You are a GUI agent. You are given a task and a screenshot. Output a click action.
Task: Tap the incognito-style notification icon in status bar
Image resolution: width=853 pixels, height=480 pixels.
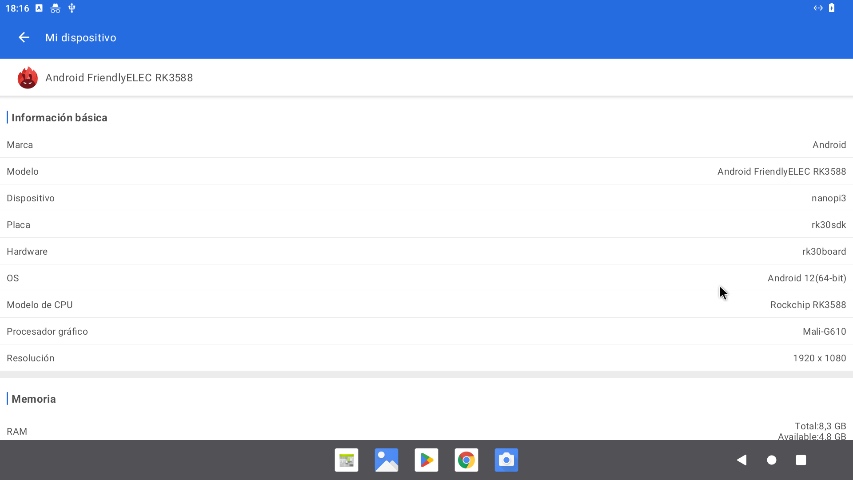coord(55,8)
